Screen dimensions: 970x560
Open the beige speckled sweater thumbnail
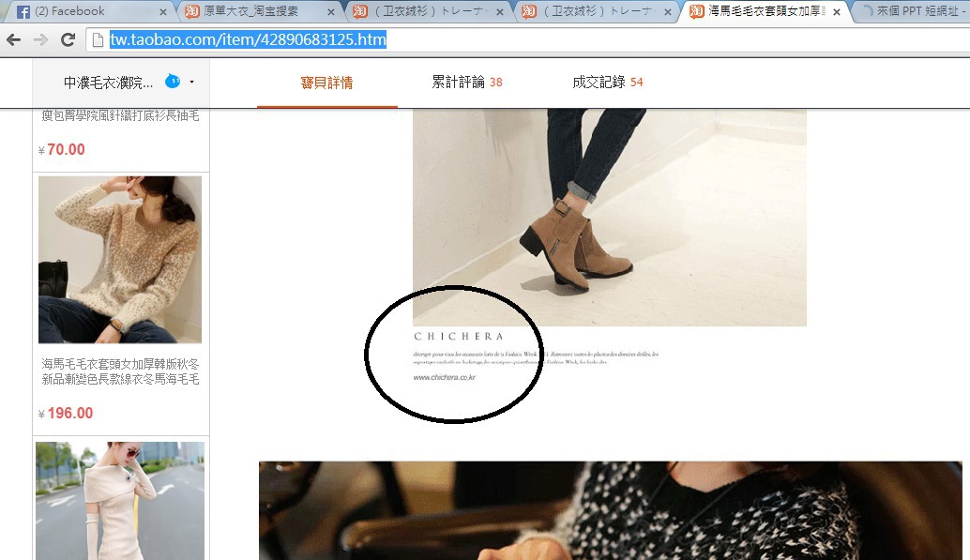pos(120,260)
